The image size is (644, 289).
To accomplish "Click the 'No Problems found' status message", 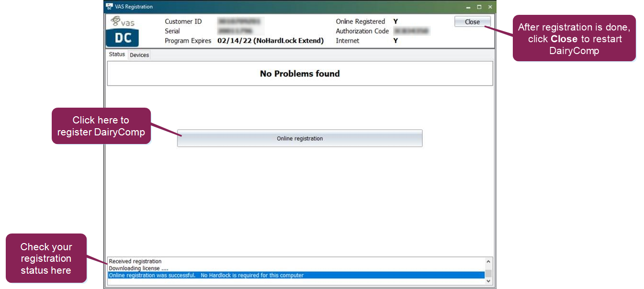I will 300,74.
